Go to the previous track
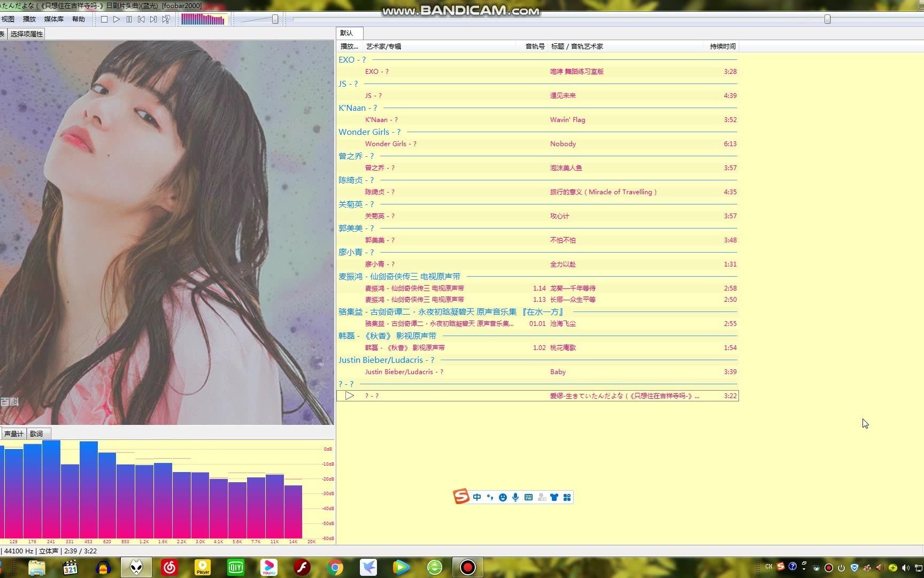Image resolution: width=924 pixels, height=578 pixels. coord(141,19)
